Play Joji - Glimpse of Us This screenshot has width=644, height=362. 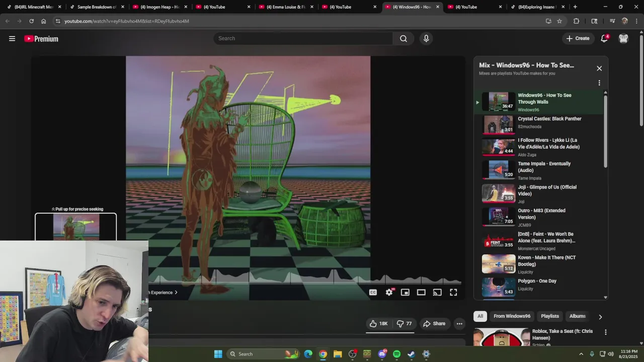point(538,194)
